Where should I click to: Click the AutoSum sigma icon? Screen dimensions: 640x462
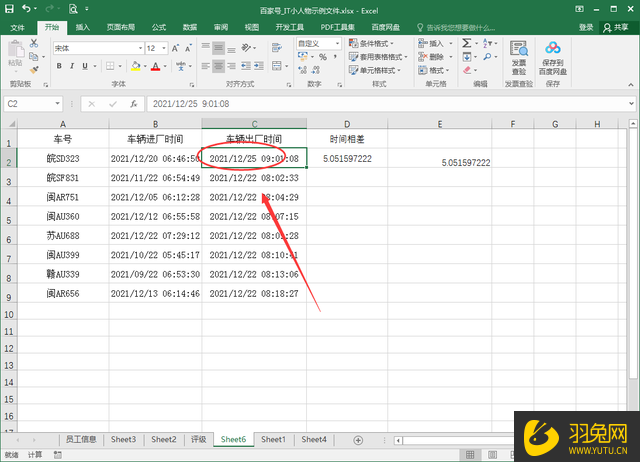tap(467, 43)
